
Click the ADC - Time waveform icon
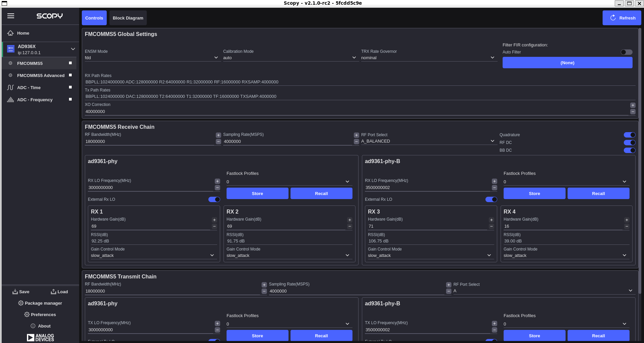pos(10,87)
